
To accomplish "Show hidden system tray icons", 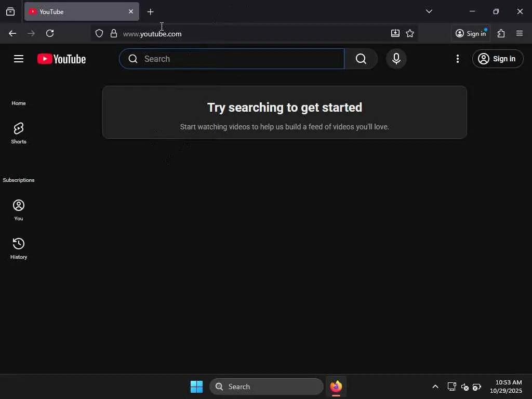I will 435,387.
